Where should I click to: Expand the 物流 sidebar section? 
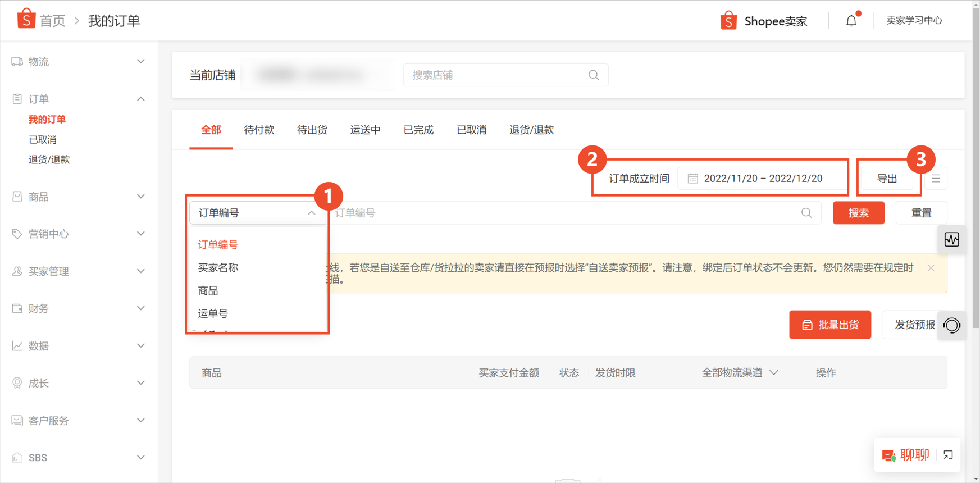click(141, 61)
